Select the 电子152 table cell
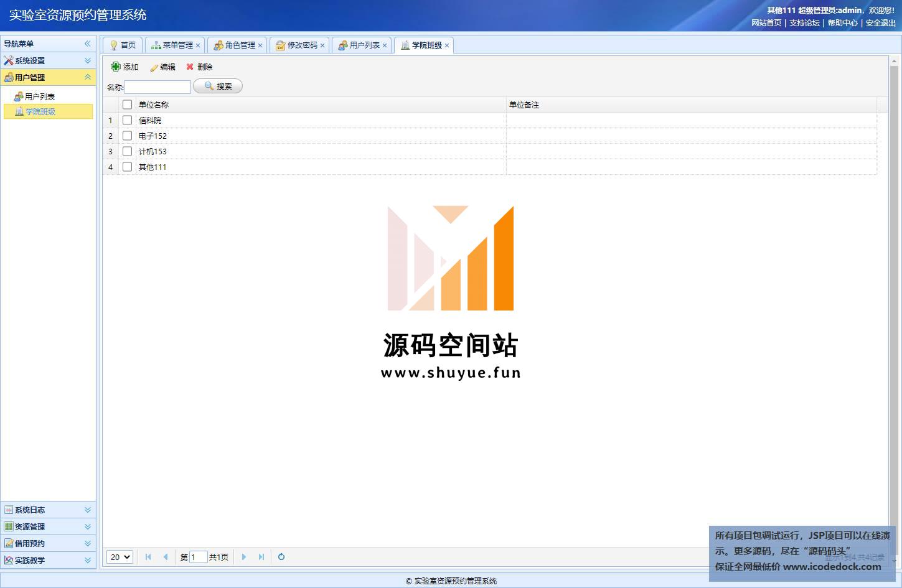The height and width of the screenshot is (588, 902). click(321, 136)
